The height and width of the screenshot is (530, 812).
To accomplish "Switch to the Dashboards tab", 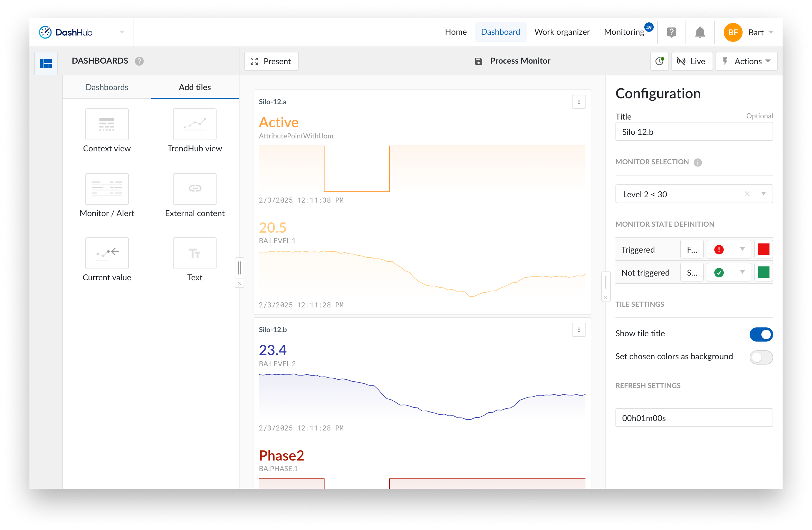I will 107,87.
